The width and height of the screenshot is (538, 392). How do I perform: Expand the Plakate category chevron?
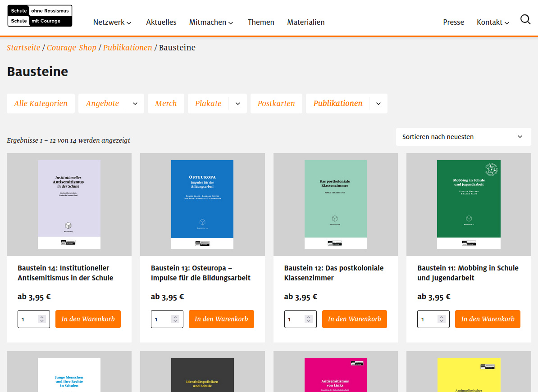click(x=238, y=104)
